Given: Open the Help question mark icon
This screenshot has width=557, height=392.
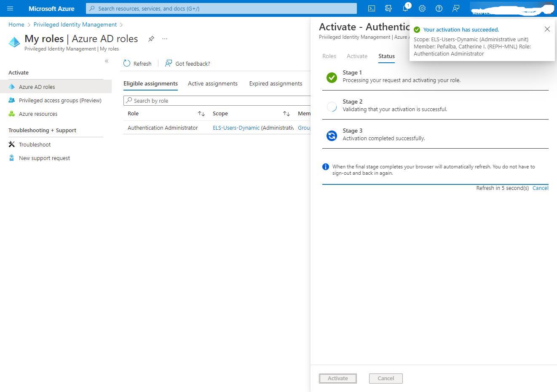Looking at the screenshot, I should [x=439, y=8].
